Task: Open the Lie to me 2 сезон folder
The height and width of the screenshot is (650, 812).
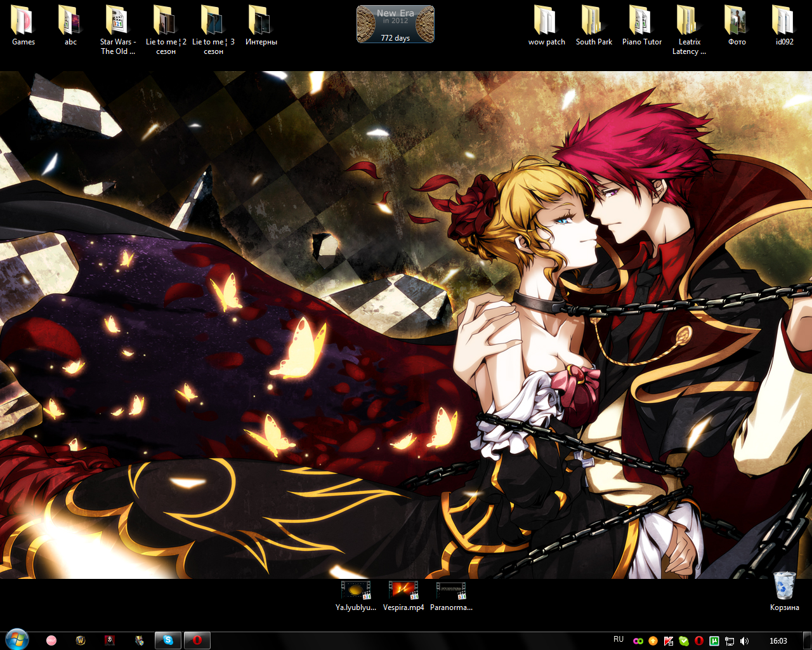Action: [x=166, y=30]
